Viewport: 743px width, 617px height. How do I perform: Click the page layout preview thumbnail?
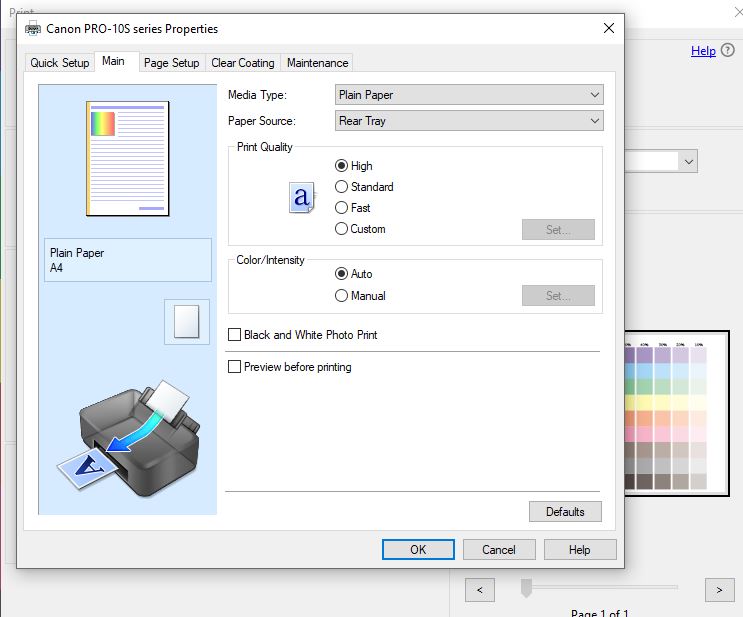tap(128, 158)
